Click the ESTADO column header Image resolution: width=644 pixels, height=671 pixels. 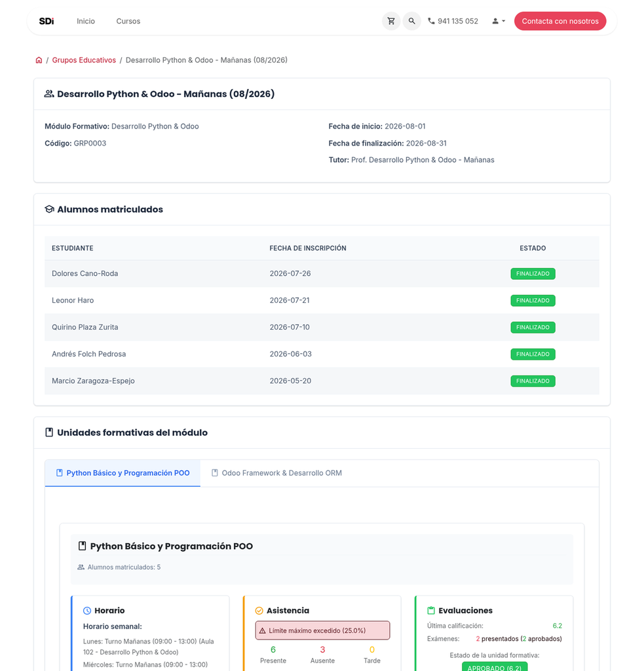point(533,248)
